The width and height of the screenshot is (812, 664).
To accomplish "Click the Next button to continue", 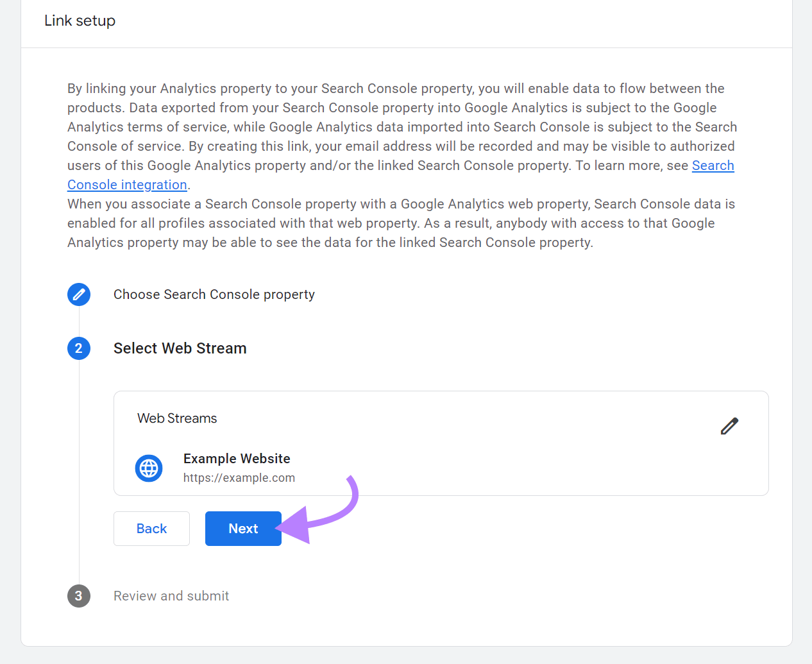I will click(242, 529).
